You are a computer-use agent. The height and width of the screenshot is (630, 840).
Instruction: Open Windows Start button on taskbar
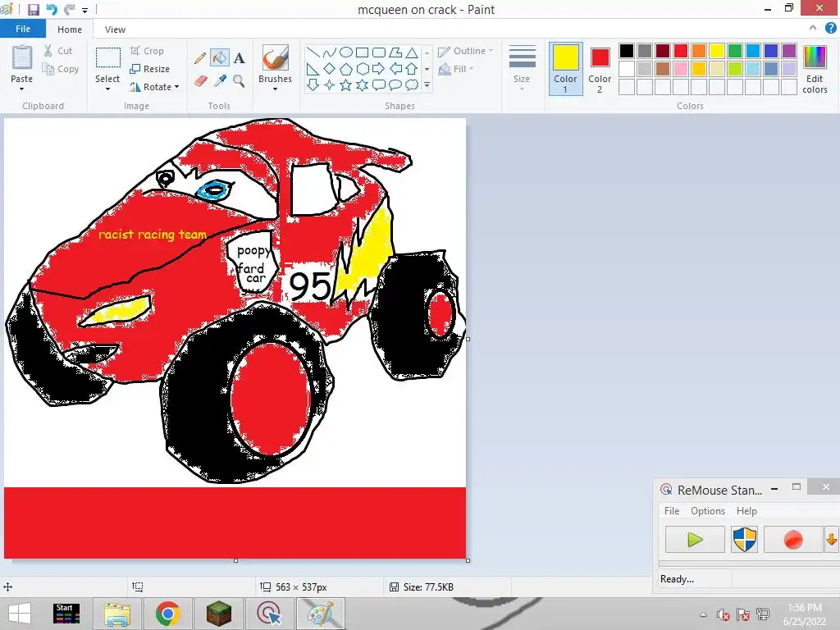coord(20,614)
